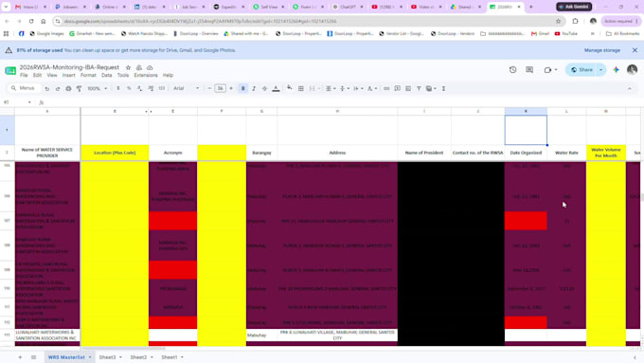
Task: Open Google Sheets home logo
Action: pos(10,70)
